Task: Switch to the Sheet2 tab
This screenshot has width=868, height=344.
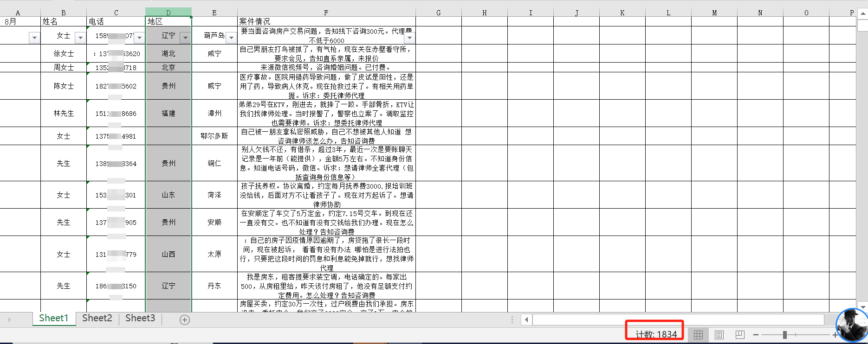Action: click(97, 318)
